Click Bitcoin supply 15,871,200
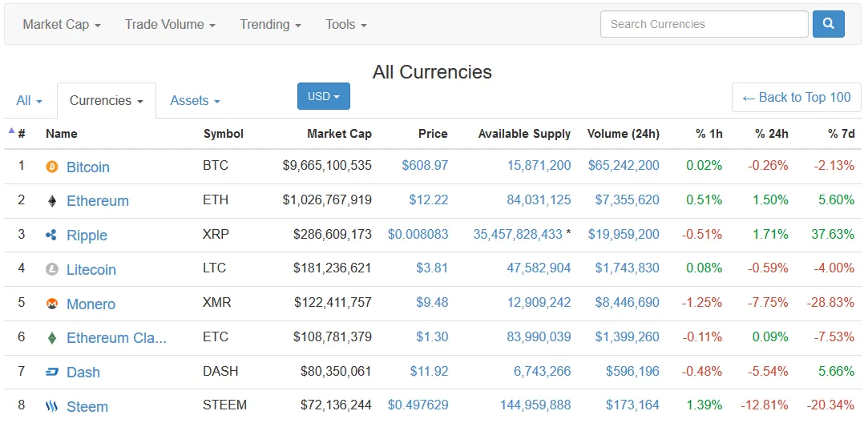The width and height of the screenshot is (868, 423). click(539, 166)
